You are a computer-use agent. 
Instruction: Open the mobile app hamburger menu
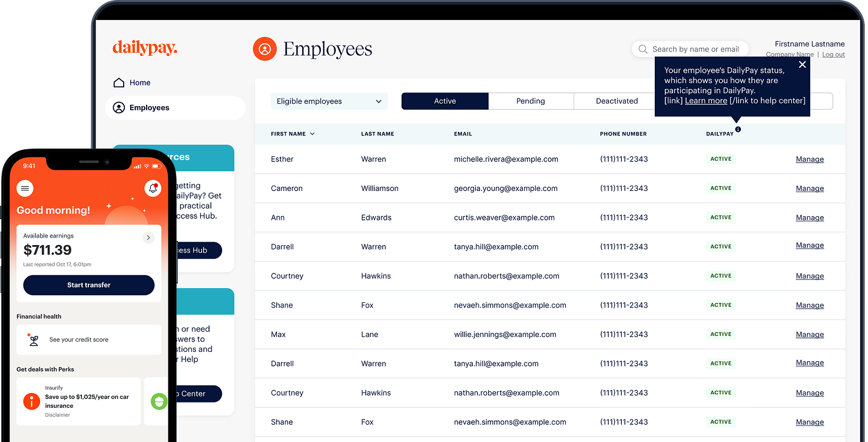coord(25,189)
